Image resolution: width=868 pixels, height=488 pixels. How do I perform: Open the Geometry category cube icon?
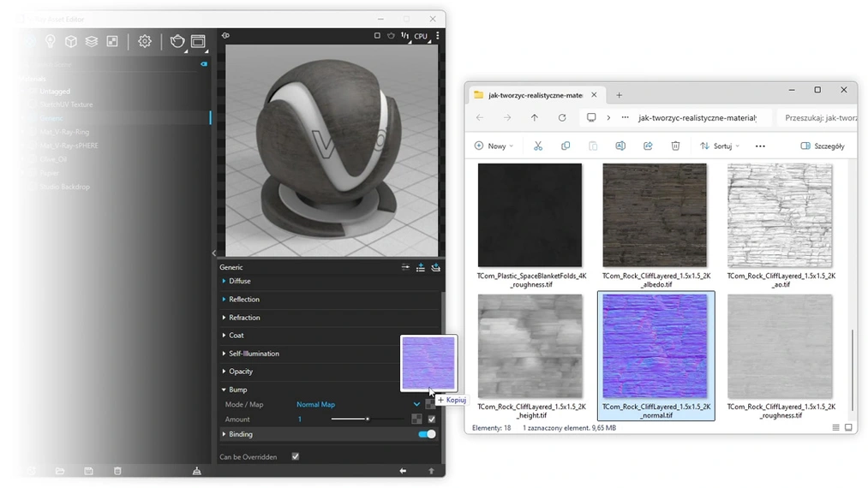tap(71, 41)
